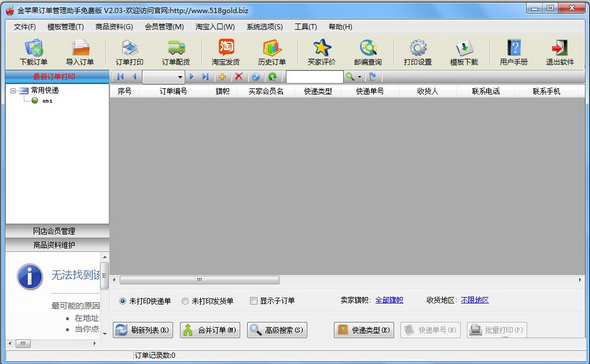
Task: Click the 淘宝发货 Taobao shipping icon
Action: click(226, 49)
